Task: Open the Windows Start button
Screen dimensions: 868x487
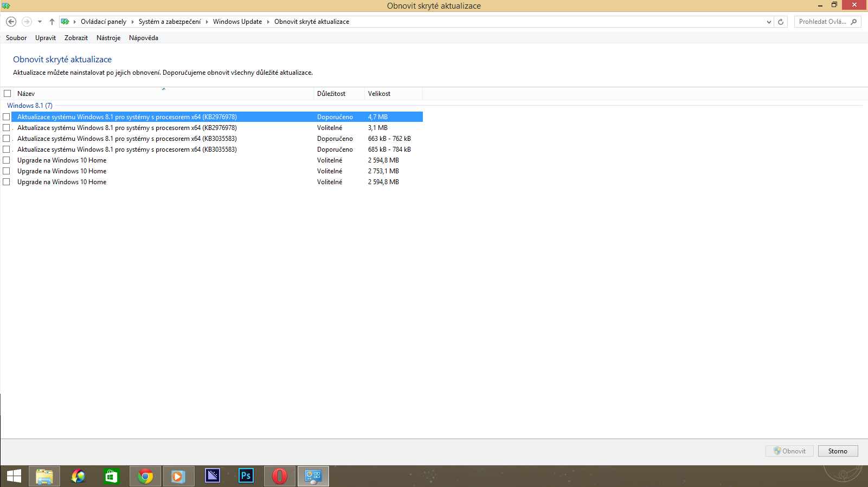Action: [x=14, y=476]
